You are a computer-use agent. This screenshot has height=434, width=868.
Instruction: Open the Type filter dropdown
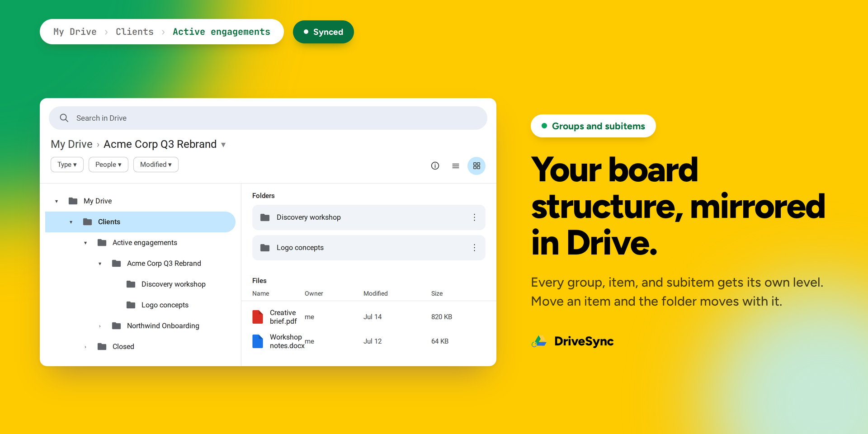coord(67,165)
